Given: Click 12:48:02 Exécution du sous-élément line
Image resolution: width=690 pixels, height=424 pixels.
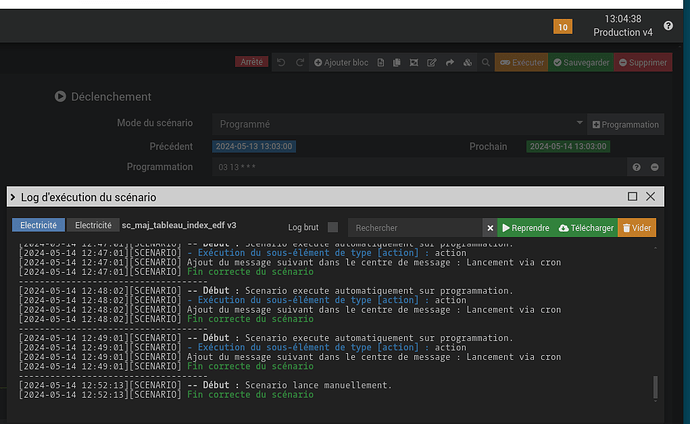Looking at the screenshot, I should click(x=242, y=300).
